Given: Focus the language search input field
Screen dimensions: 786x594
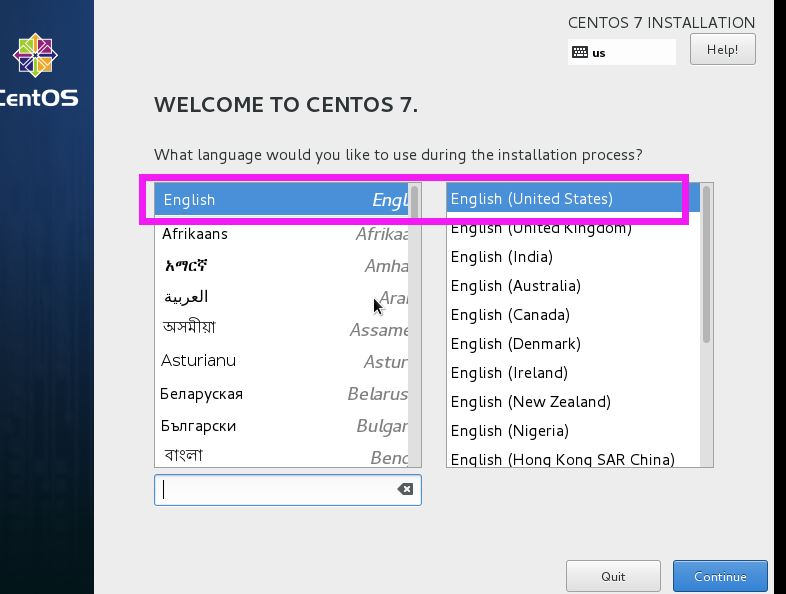Looking at the screenshot, I should (275, 490).
